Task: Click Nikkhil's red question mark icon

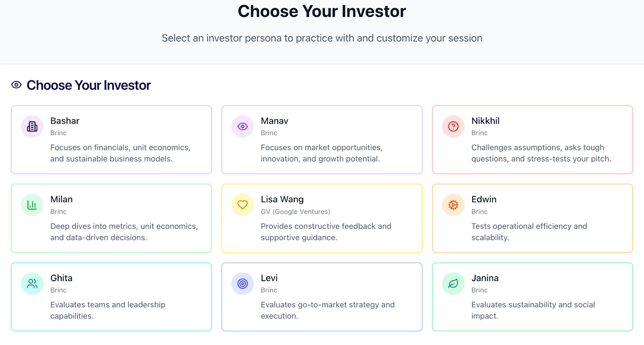Action: coord(453,127)
